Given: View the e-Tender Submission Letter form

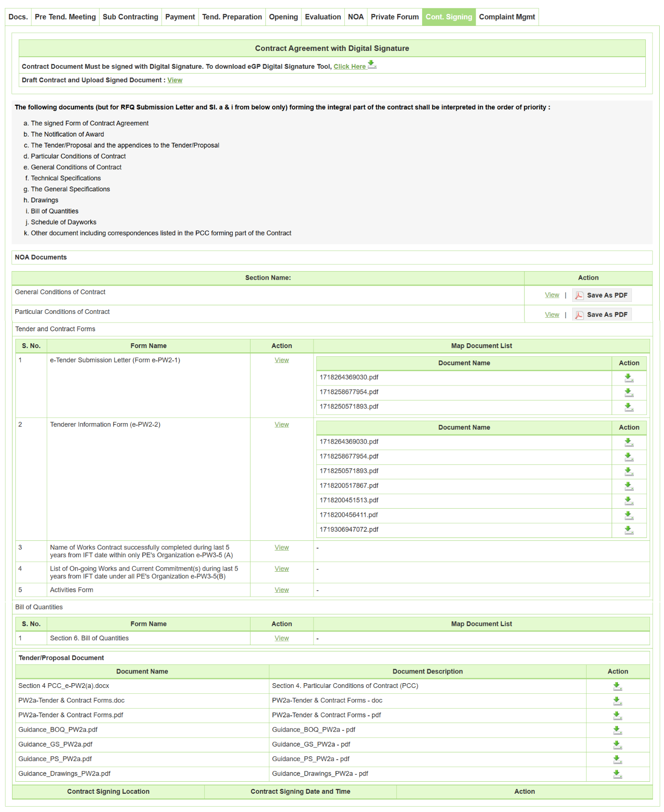Looking at the screenshot, I should [x=282, y=360].
